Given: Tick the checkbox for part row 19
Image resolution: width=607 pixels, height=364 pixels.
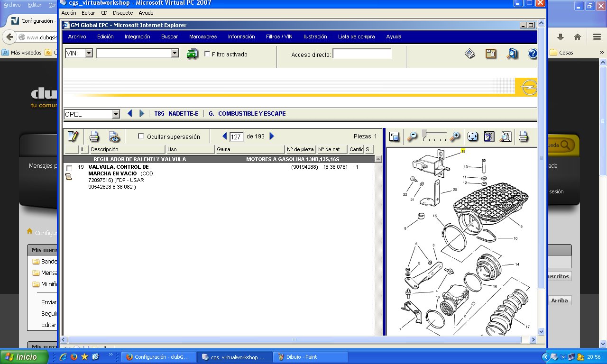Looking at the screenshot, I should coord(69,168).
